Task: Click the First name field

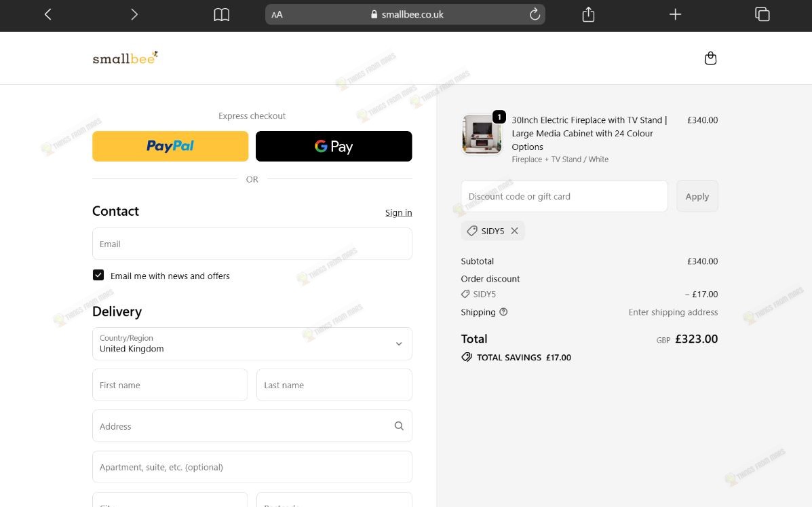Action: point(170,385)
